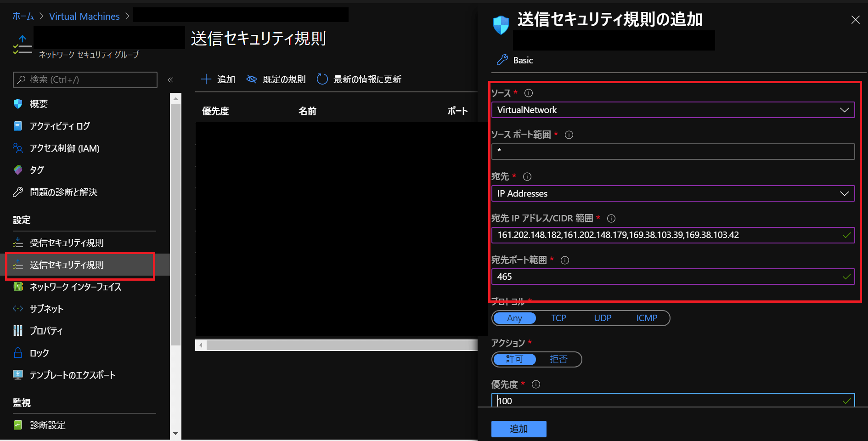868x441 pixels.
Task: Click the 優先度 field with 100
Action: pyautogui.click(x=673, y=400)
